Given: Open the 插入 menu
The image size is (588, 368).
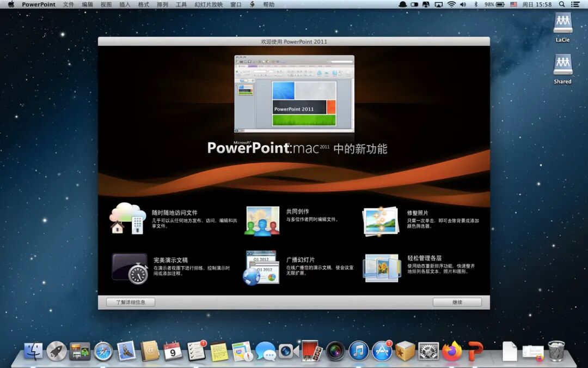Looking at the screenshot, I should click(x=125, y=4).
